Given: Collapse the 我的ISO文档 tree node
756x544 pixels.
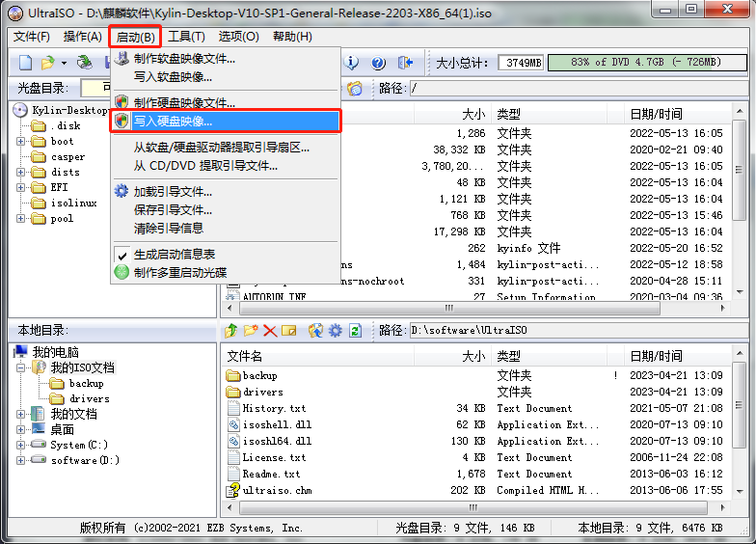Looking at the screenshot, I should (21, 368).
